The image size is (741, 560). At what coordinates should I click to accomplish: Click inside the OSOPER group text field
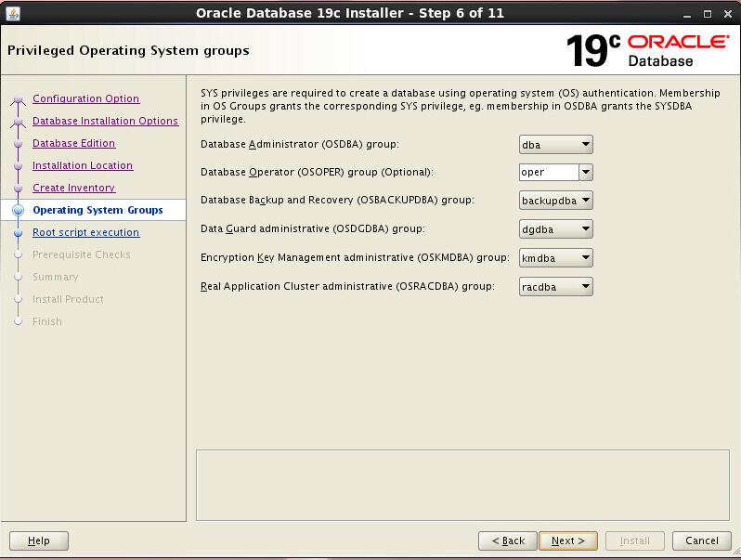(x=548, y=173)
